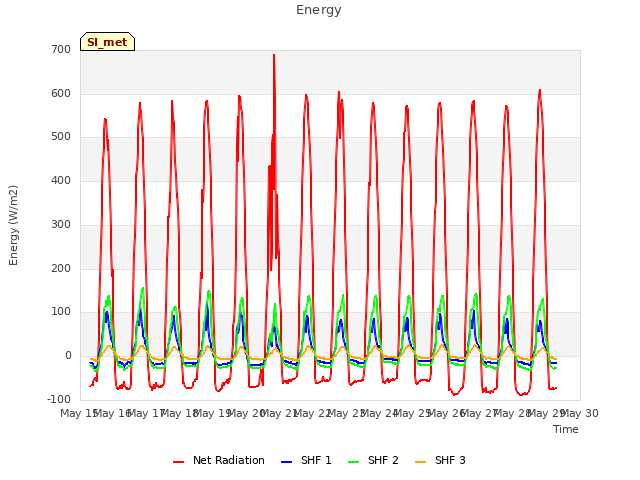Click the 100 y-axis tick label
This screenshot has height=480, width=640.
(x=61, y=312)
